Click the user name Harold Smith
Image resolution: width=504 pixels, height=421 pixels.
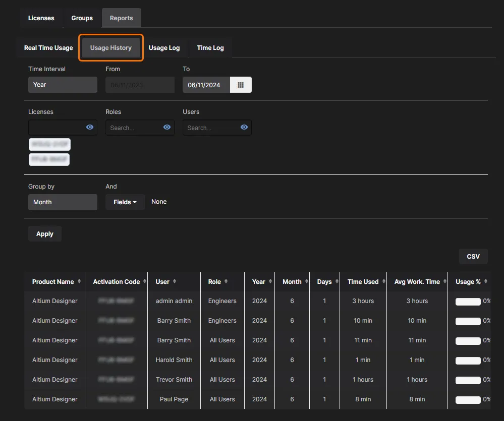click(174, 360)
